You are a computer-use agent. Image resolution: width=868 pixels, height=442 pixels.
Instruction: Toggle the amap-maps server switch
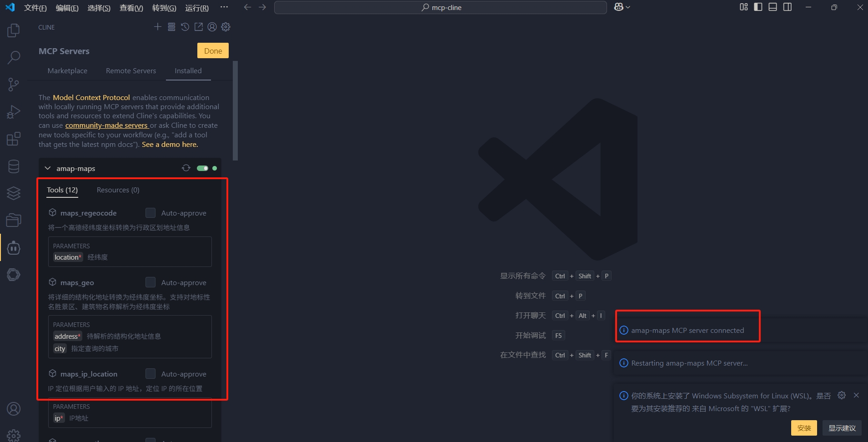click(x=202, y=168)
